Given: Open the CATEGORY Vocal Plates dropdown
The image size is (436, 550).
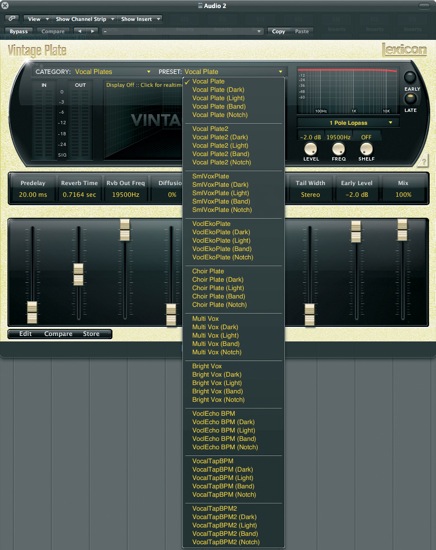Looking at the screenshot, I should [x=113, y=72].
